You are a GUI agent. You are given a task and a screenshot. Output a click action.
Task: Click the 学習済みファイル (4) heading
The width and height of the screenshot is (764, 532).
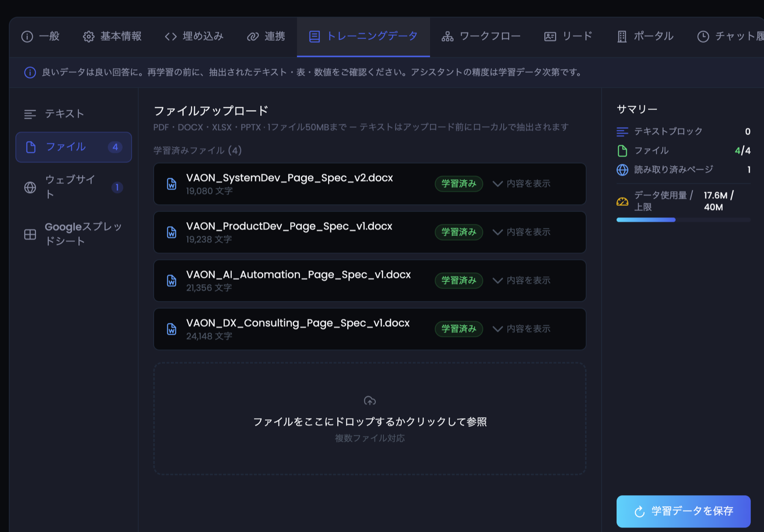pos(197,150)
